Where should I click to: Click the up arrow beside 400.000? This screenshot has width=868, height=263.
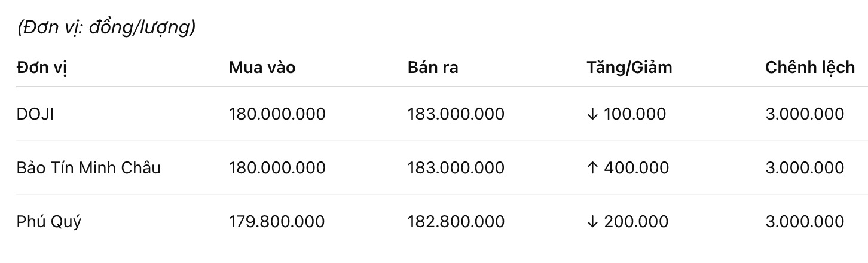(x=592, y=168)
